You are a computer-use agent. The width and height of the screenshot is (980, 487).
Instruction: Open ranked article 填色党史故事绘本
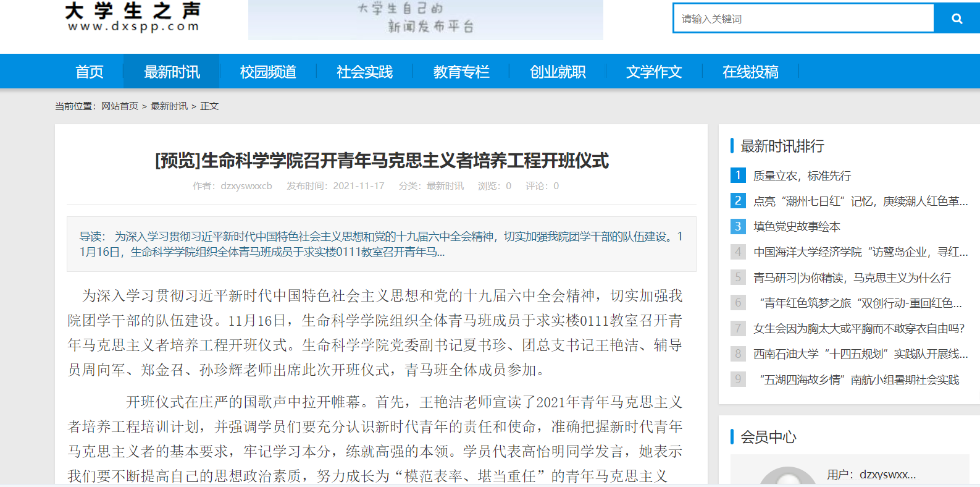click(x=797, y=227)
